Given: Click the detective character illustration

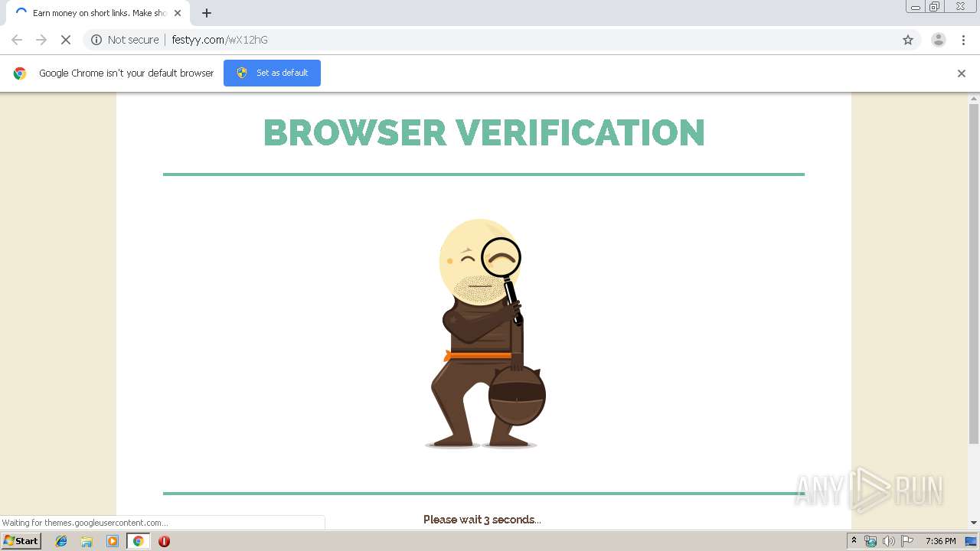Looking at the screenshot, I should tap(484, 334).
